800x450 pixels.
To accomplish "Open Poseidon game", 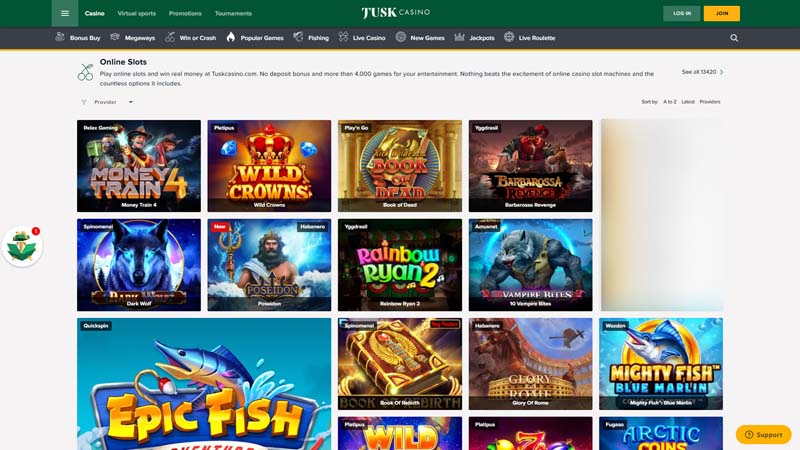I will coord(269,265).
